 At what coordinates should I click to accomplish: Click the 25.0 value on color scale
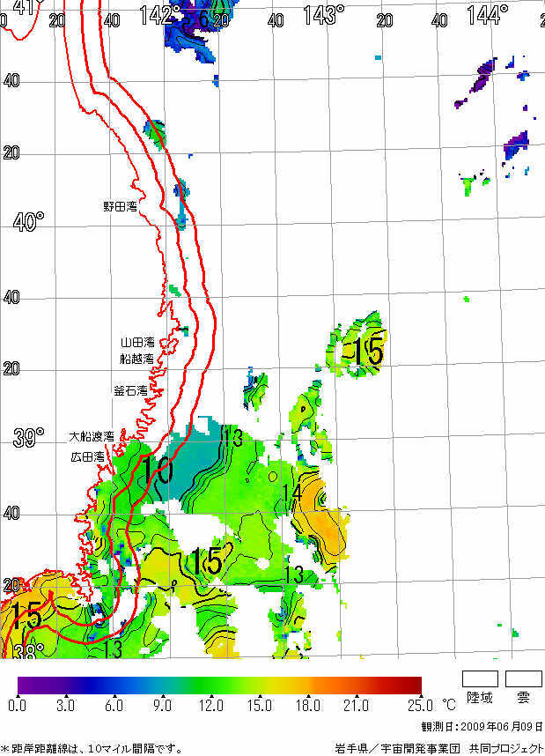click(x=420, y=706)
